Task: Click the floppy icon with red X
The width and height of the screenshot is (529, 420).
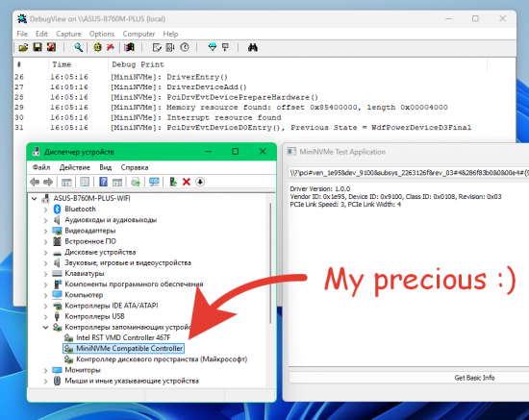Action: (51, 47)
